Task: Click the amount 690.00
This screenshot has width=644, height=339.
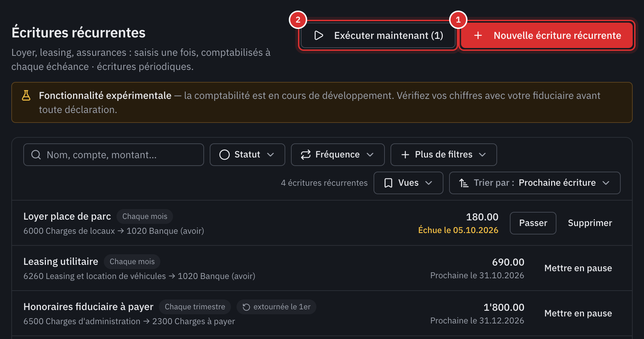Action: (508, 262)
